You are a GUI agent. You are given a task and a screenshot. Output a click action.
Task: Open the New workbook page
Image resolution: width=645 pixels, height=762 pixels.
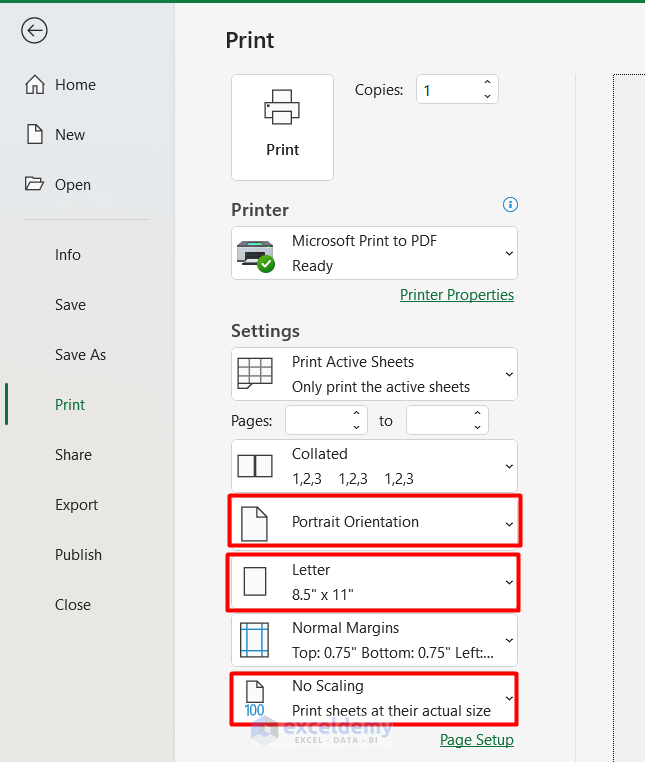[70, 135]
